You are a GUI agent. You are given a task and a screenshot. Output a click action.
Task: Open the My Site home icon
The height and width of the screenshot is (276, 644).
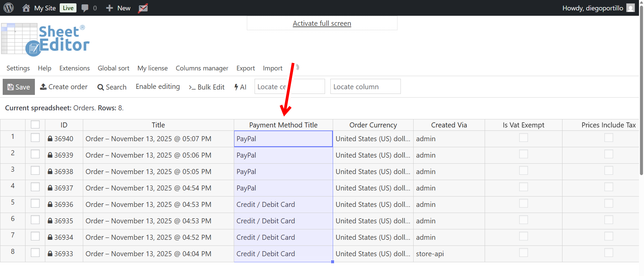pos(26,8)
